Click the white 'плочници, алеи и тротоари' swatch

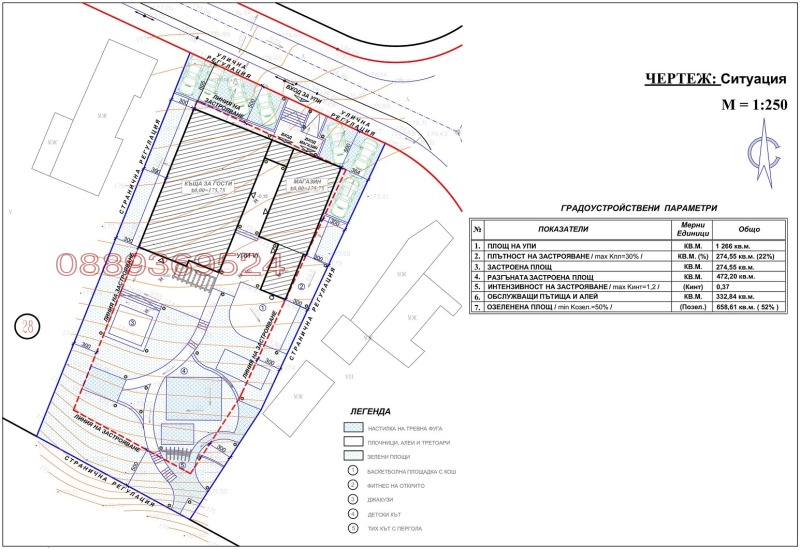[x=352, y=440]
